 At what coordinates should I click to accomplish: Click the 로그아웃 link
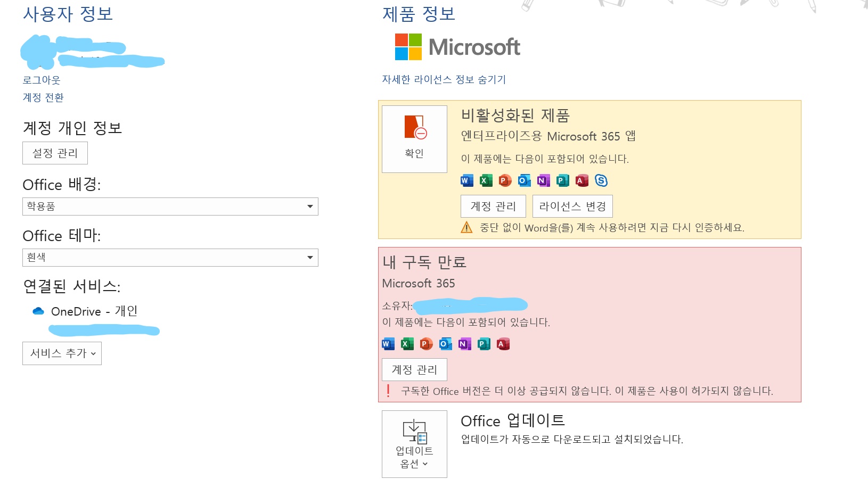[42, 80]
